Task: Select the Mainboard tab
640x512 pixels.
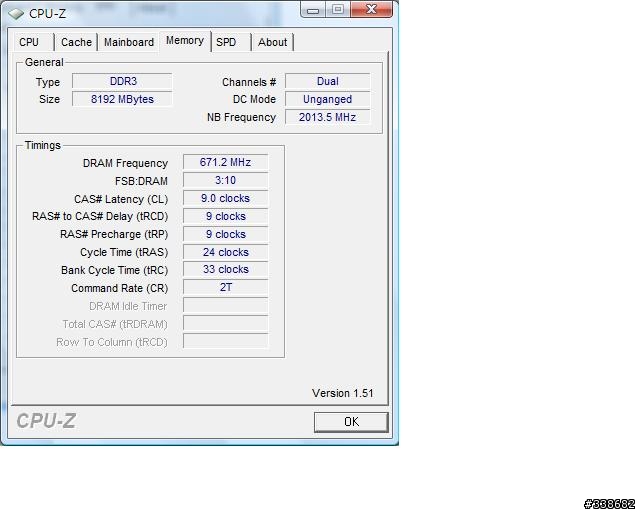Action: pyautogui.click(x=129, y=42)
